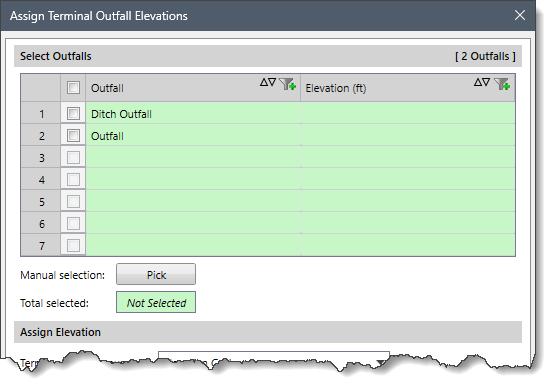The image size is (551, 384).
Task: Select the row 2 Outfall name cell
Action: pyautogui.click(x=193, y=136)
